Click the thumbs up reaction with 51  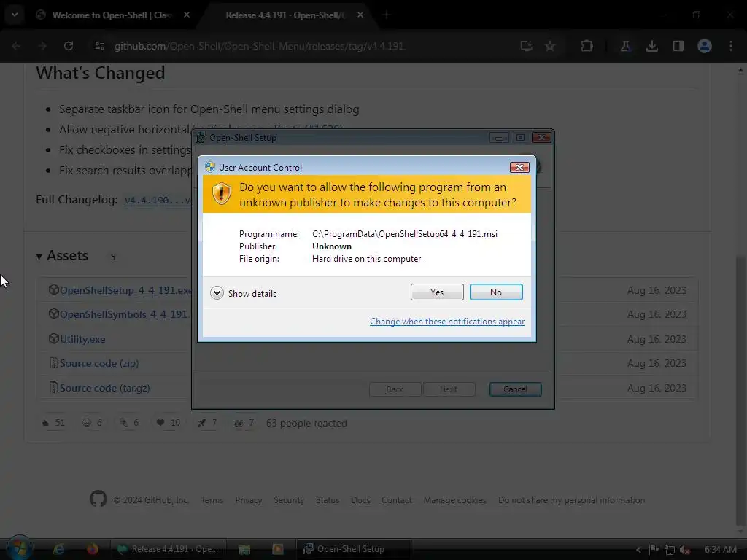point(53,423)
